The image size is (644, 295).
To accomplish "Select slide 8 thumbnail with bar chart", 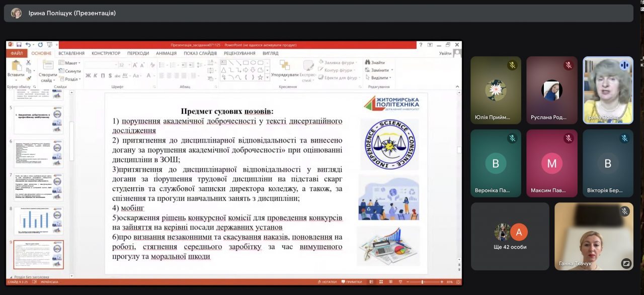I will tap(39, 220).
